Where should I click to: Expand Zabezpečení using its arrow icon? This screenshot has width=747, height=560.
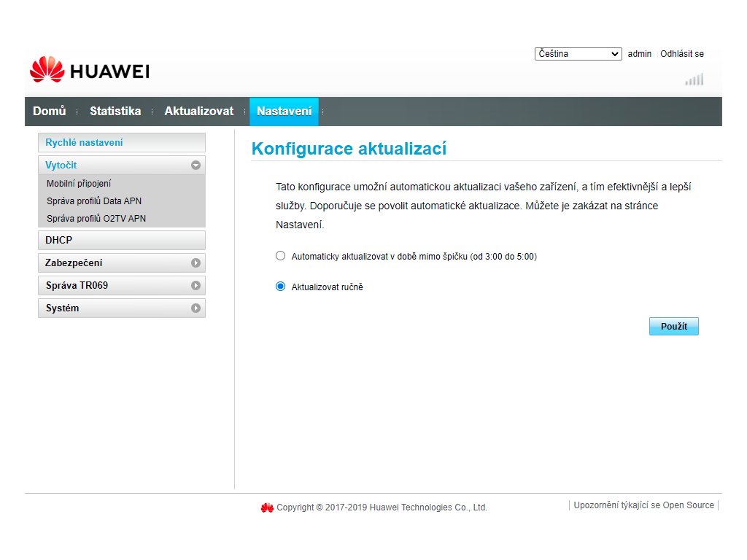coord(196,262)
